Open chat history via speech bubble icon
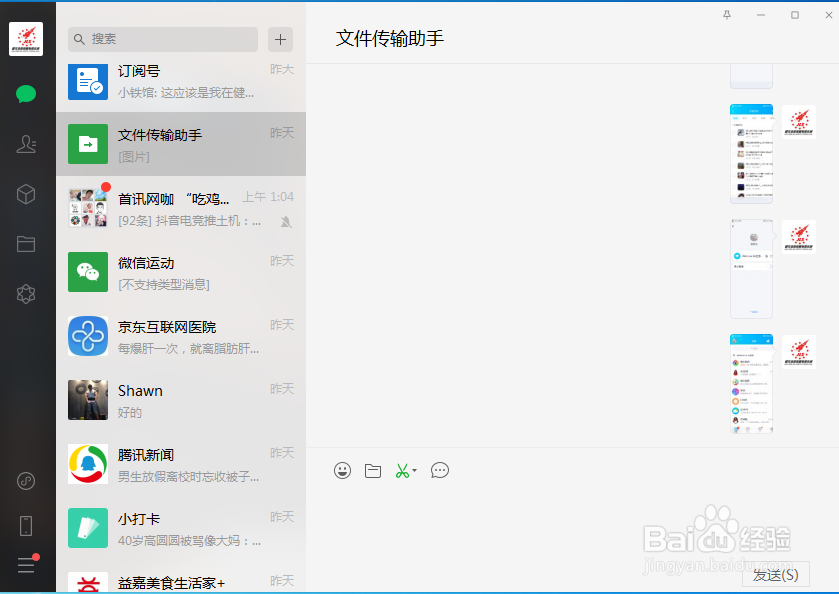The height and width of the screenshot is (594, 839). coord(440,470)
